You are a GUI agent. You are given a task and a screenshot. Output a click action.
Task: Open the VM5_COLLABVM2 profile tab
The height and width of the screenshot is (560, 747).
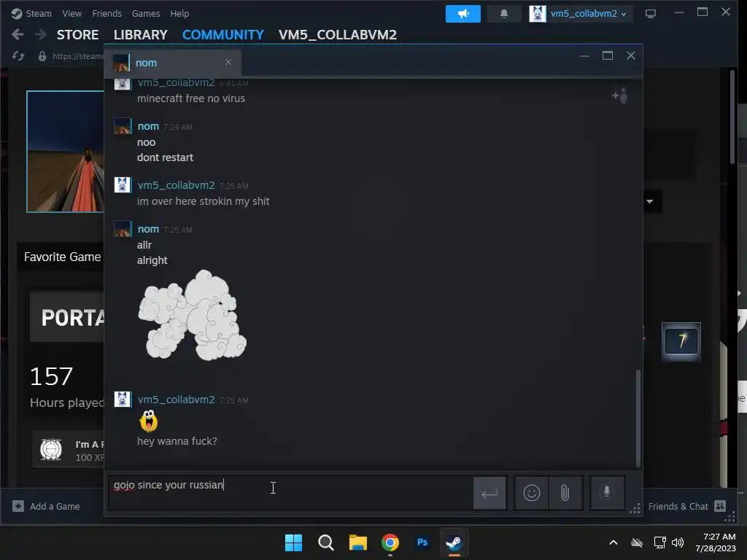[x=337, y=35]
